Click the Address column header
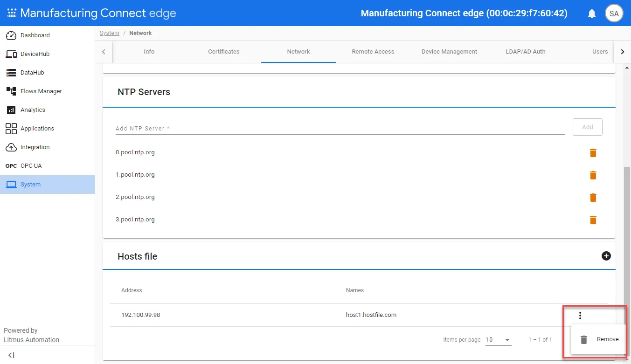The width and height of the screenshot is (631, 364). click(132, 290)
